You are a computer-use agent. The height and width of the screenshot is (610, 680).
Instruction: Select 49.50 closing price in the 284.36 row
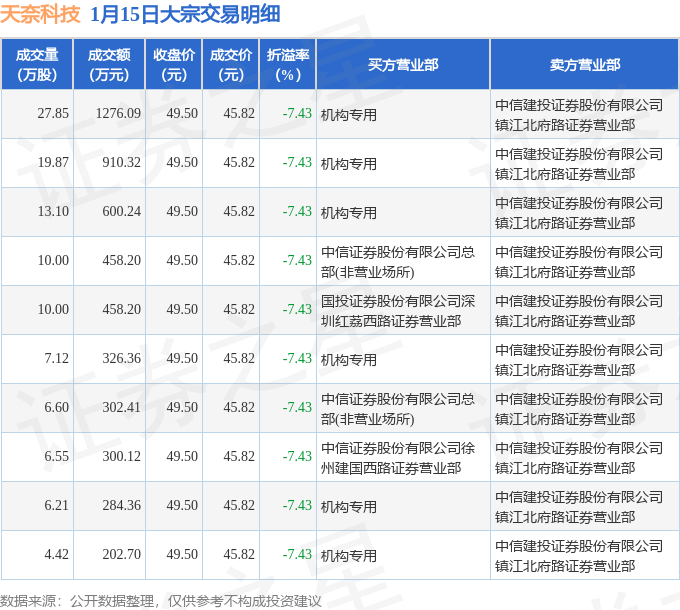click(x=182, y=506)
